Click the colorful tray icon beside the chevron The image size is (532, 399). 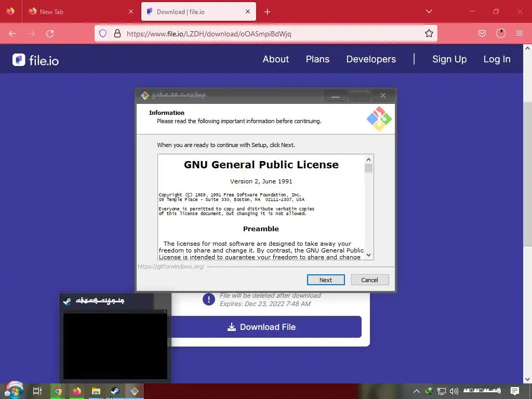429,391
